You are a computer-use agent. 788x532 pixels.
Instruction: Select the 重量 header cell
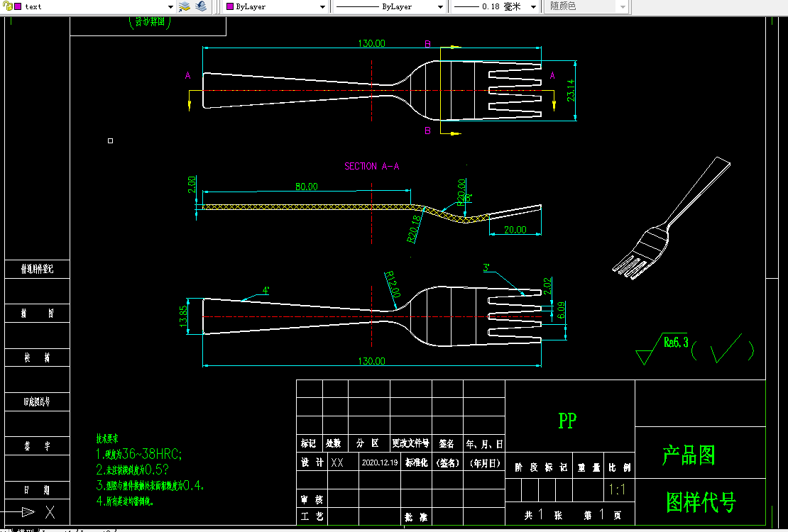click(589, 467)
